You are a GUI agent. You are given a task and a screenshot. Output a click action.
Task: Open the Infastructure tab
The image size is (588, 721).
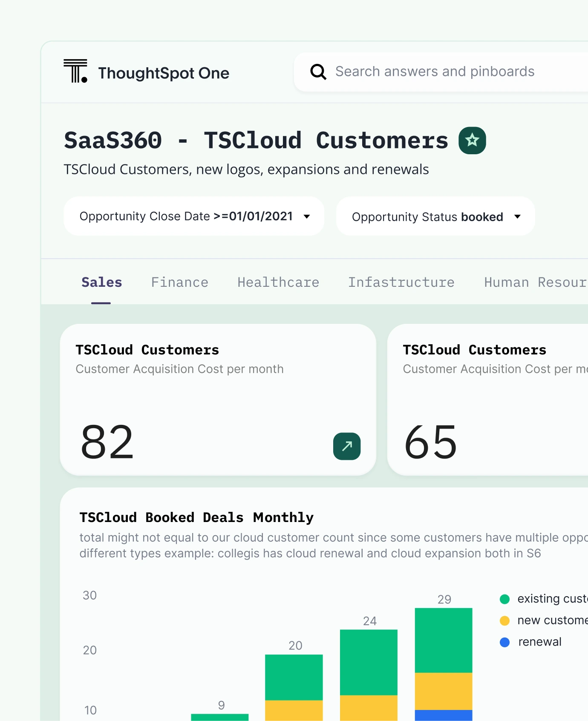[x=401, y=283]
